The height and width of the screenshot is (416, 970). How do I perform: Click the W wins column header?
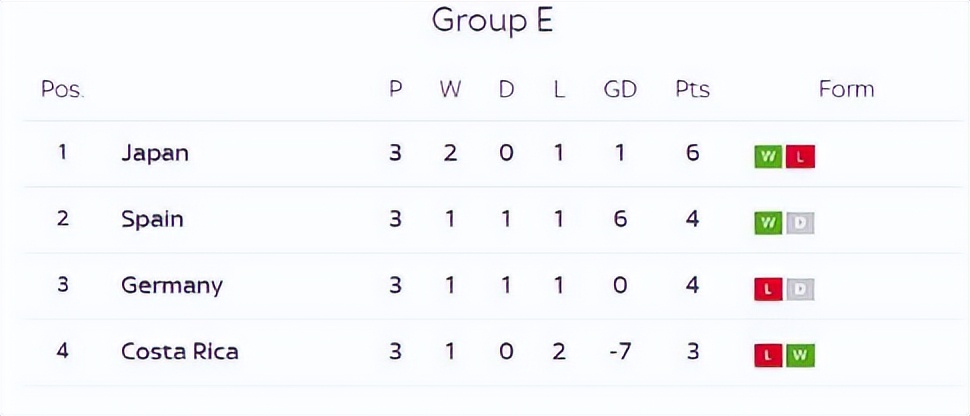click(450, 89)
